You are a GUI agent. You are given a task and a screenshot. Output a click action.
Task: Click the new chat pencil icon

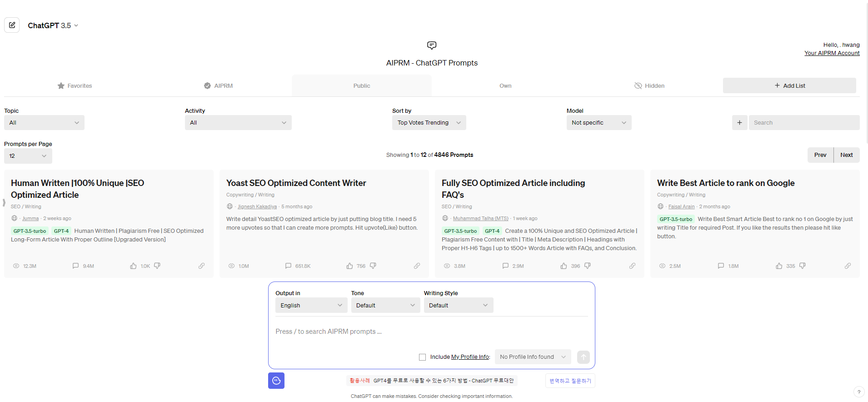[12, 25]
